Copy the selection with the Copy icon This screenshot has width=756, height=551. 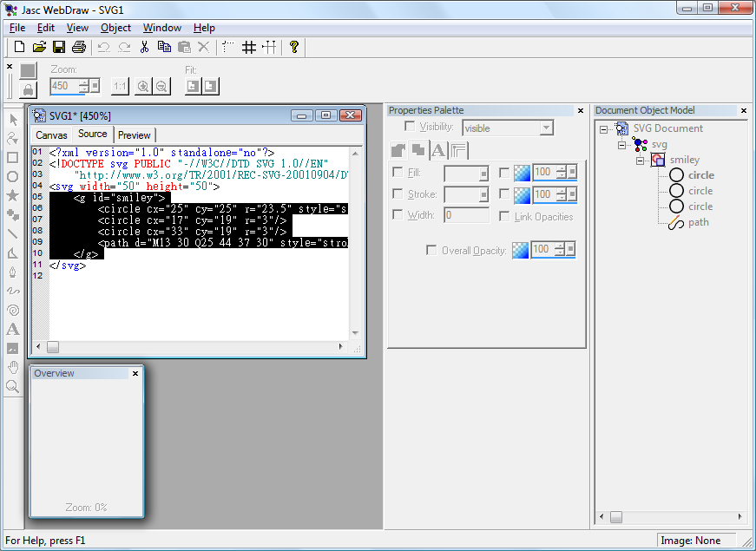164,47
